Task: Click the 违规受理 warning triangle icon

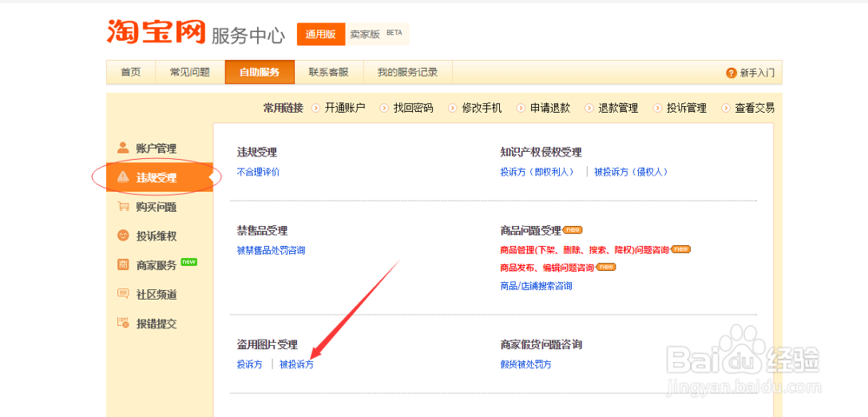Action: coord(123,177)
